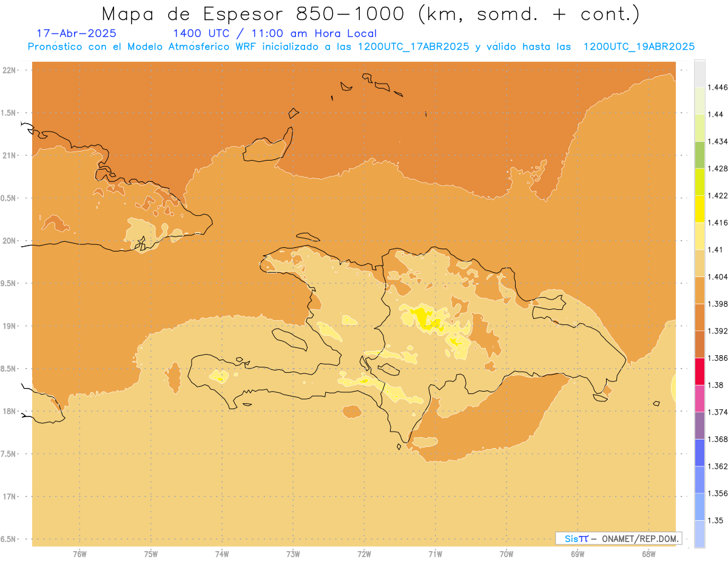Click the bright yellow 1.416–1.422 colorbar segment
Screen dimensions: 728x562
(x=699, y=209)
